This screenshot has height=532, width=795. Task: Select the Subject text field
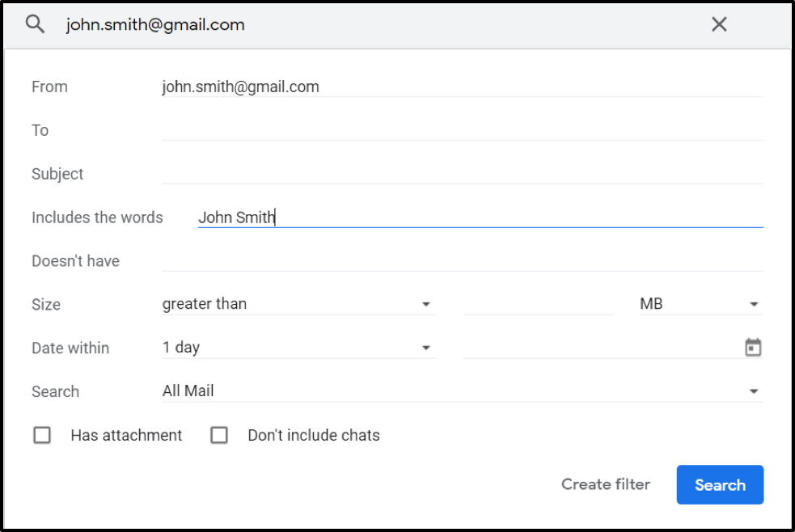461,175
